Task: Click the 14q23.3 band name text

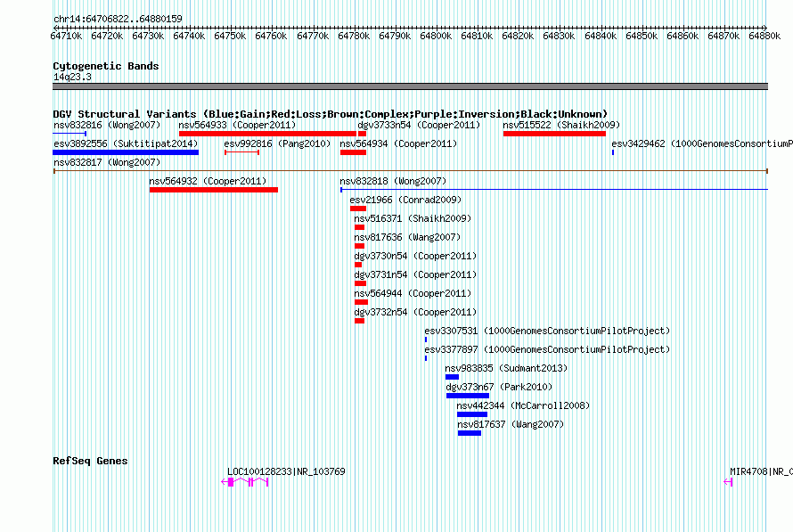Action: 72,77
